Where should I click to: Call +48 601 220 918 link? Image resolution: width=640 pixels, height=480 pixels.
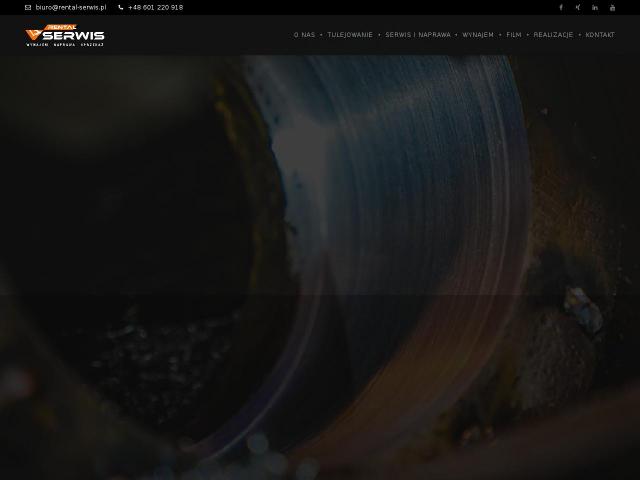pyautogui.click(x=156, y=7)
